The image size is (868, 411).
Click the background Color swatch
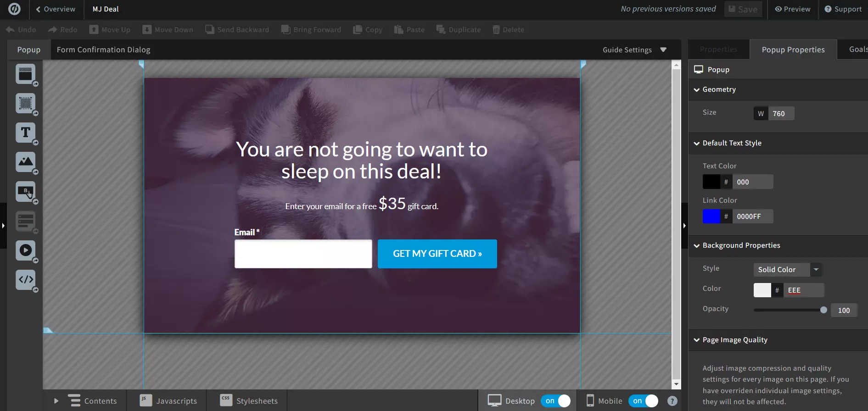pos(762,290)
